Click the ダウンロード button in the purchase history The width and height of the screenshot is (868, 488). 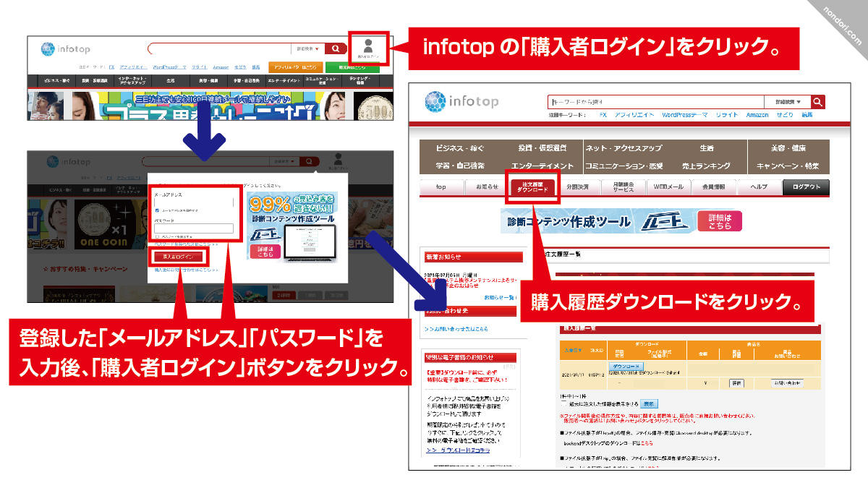click(x=626, y=366)
